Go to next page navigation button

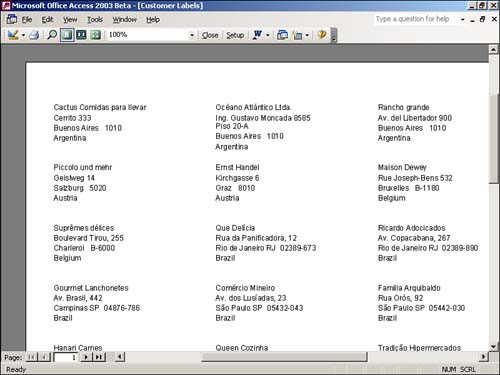(x=86, y=357)
